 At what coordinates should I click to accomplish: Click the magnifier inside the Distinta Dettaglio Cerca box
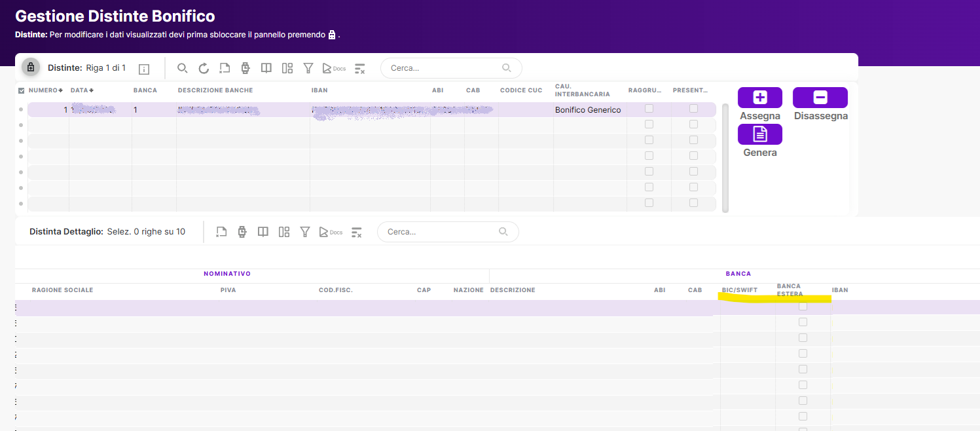503,231
